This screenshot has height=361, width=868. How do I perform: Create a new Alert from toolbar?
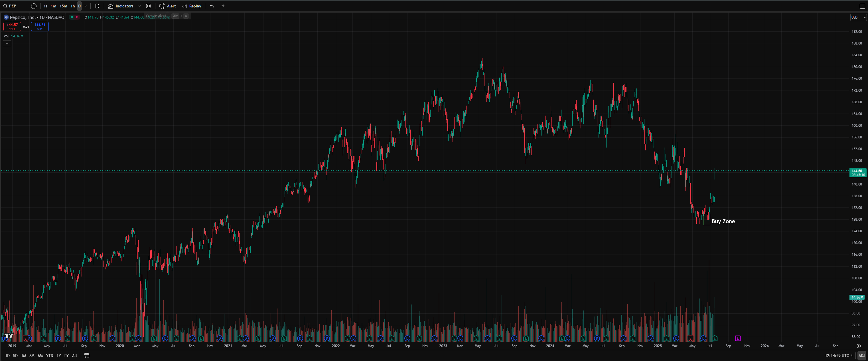167,6
